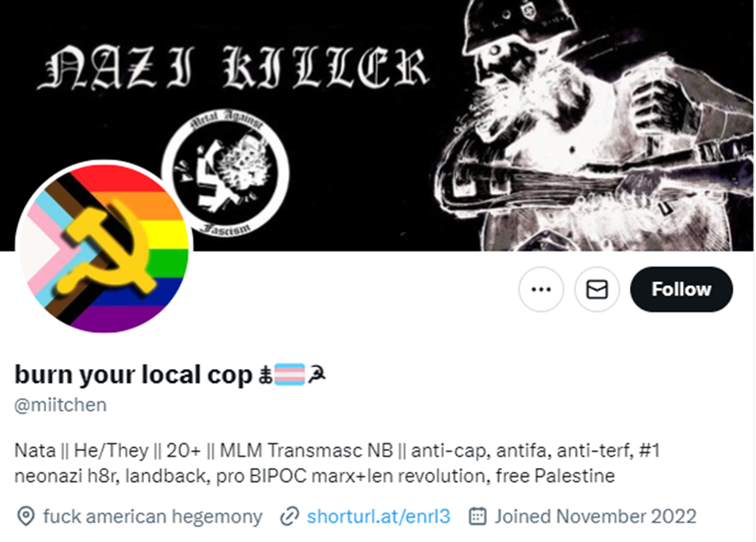Open the three-dot more options menu

[x=541, y=289]
